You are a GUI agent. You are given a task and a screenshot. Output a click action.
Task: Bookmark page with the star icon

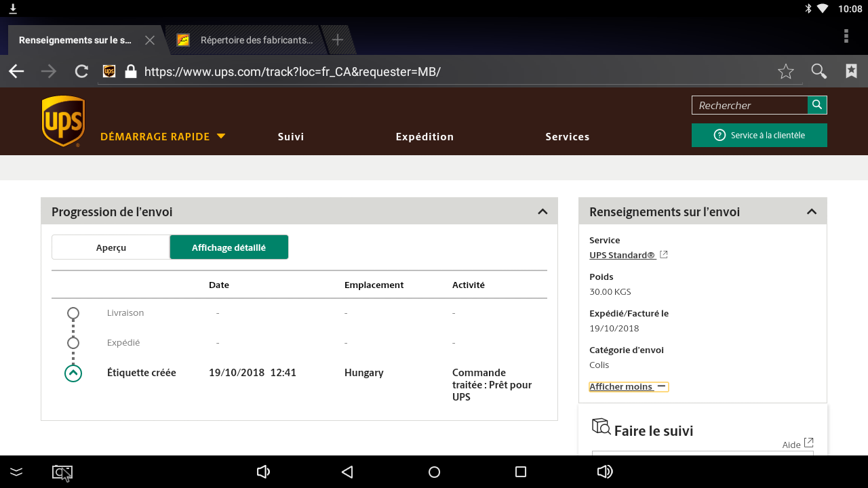point(786,71)
